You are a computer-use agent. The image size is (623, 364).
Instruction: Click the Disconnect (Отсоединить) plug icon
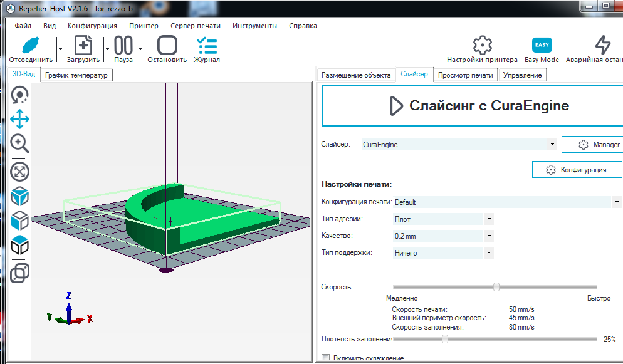31,45
